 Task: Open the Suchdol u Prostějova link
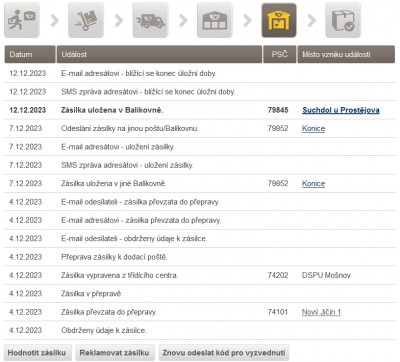[x=341, y=110]
